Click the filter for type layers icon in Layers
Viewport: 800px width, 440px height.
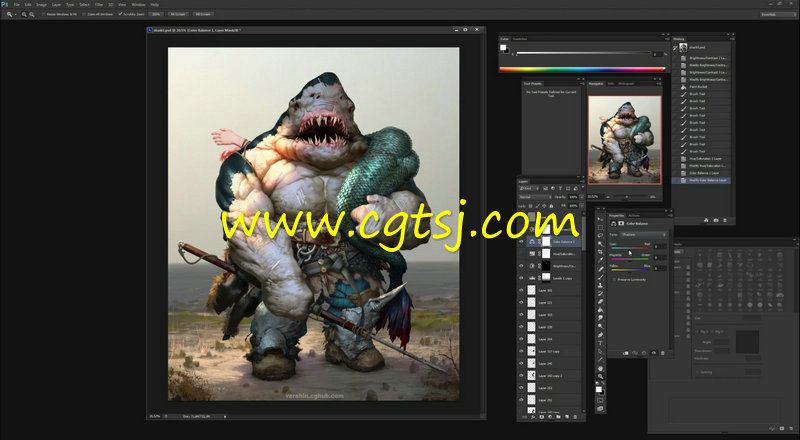click(560, 188)
